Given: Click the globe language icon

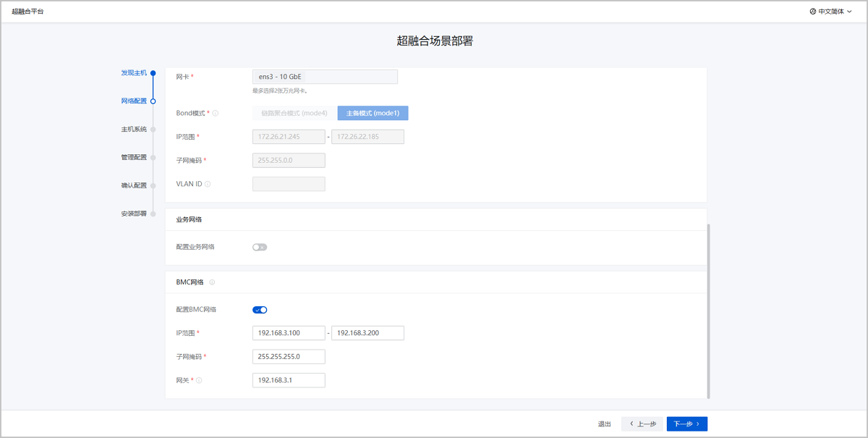Looking at the screenshot, I should (x=813, y=12).
